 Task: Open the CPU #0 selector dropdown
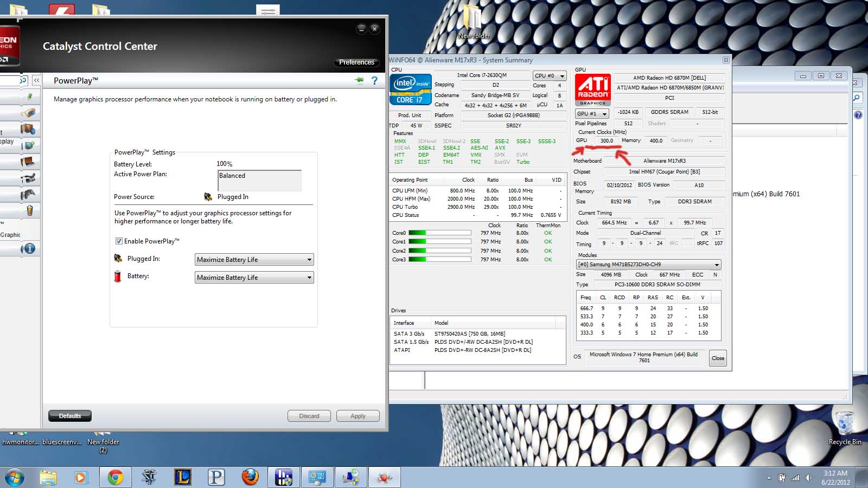pos(550,76)
